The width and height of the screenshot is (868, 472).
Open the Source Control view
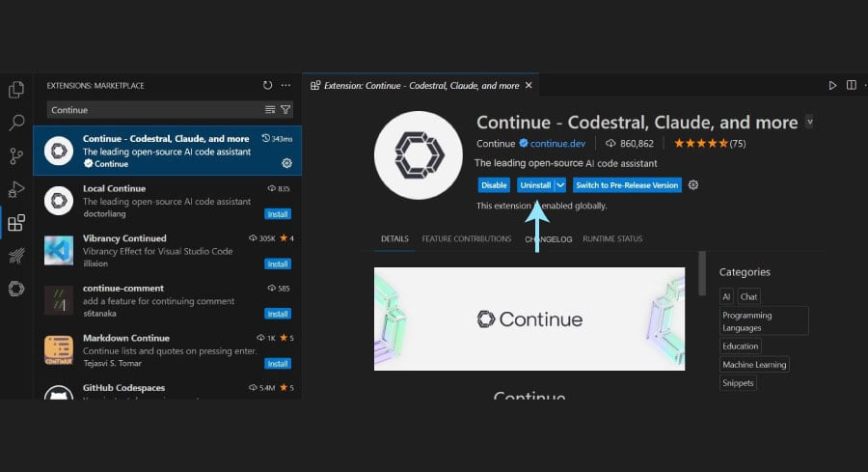click(x=16, y=155)
